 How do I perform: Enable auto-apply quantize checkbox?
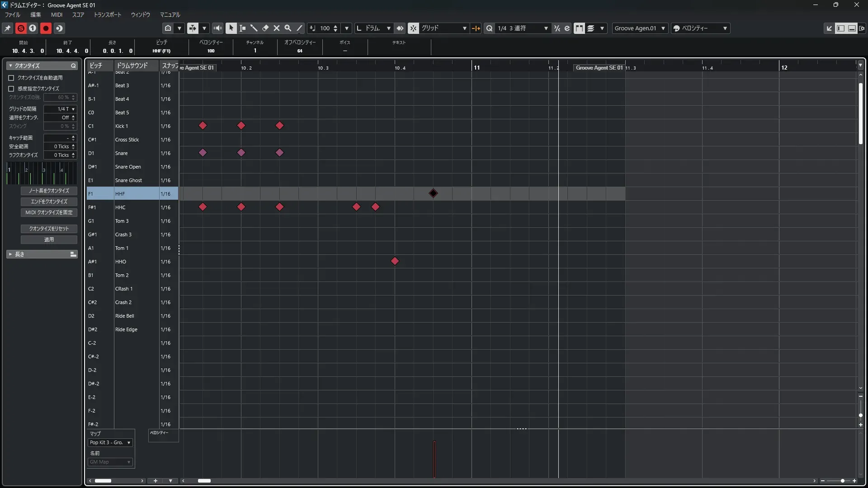[11, 78]
